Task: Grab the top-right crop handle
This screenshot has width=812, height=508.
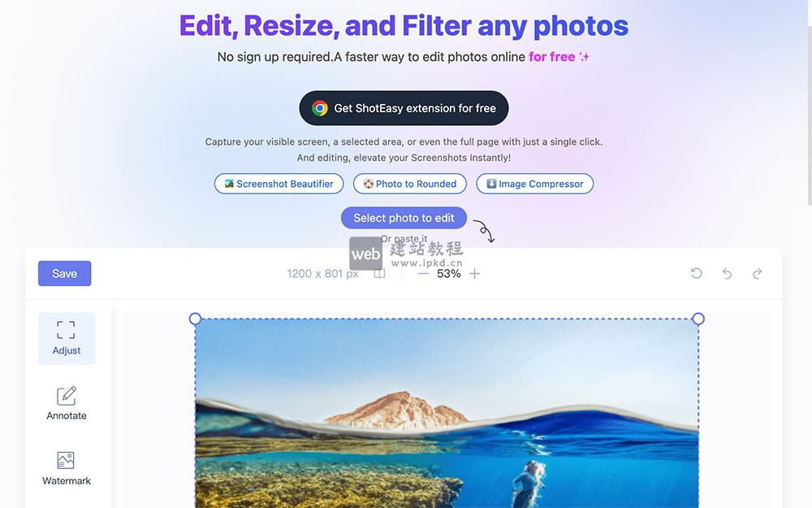Action: 698,319
